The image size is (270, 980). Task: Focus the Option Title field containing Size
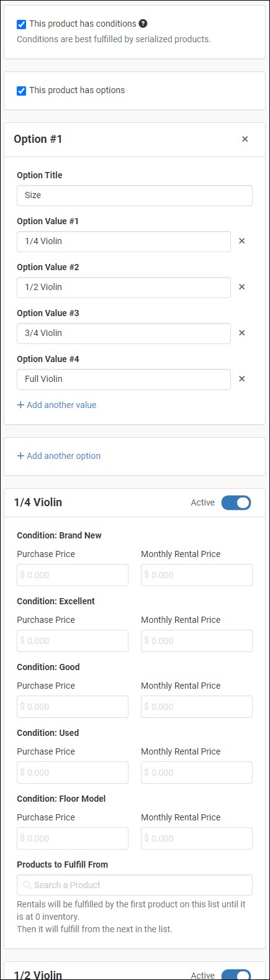pyautogui.click(x=135, y=195)
